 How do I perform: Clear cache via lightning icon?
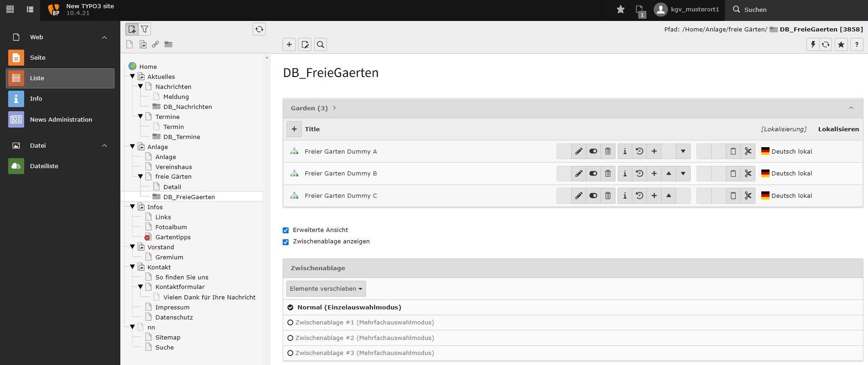813,45
